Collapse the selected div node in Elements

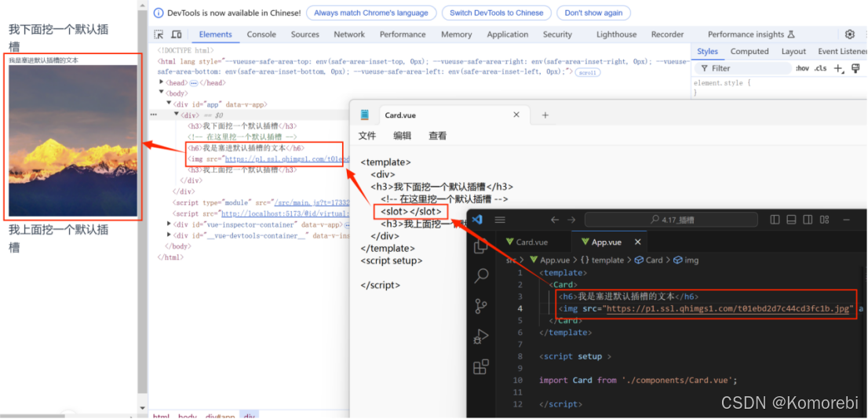177,115
